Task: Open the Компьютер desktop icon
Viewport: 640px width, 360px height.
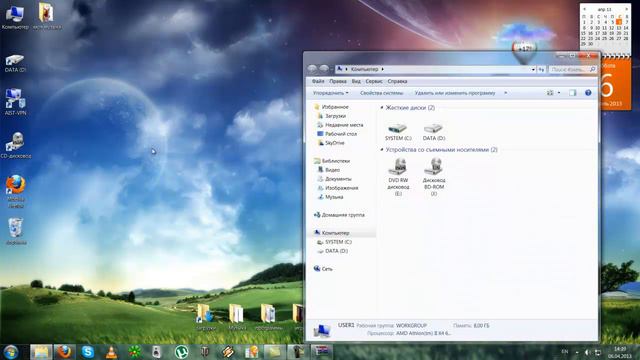Action: click(15, 17)
